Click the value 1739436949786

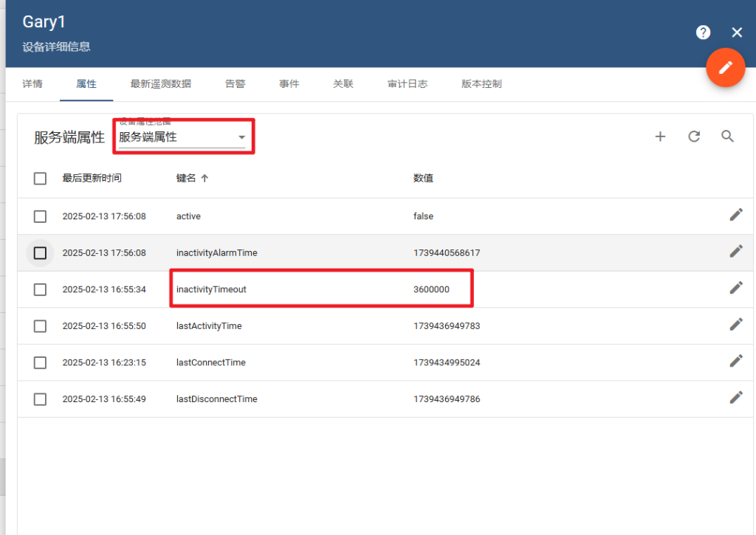pos(447,399)
